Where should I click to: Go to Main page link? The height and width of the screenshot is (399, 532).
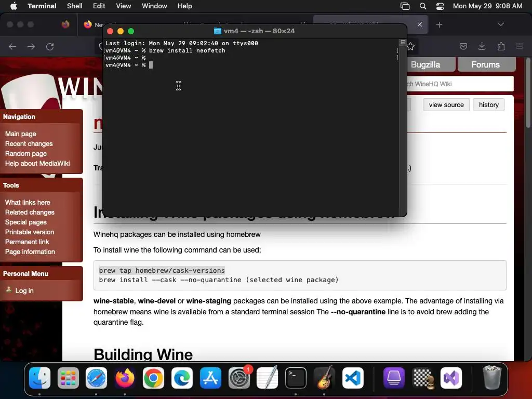(21, 134)
